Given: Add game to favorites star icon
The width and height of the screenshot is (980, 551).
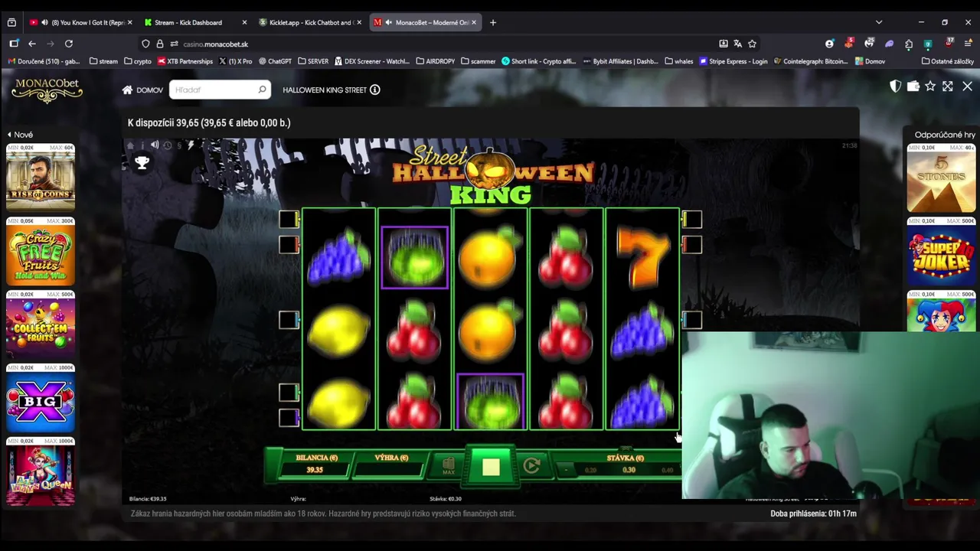Looking at the screenshot, I should [930, 86].
